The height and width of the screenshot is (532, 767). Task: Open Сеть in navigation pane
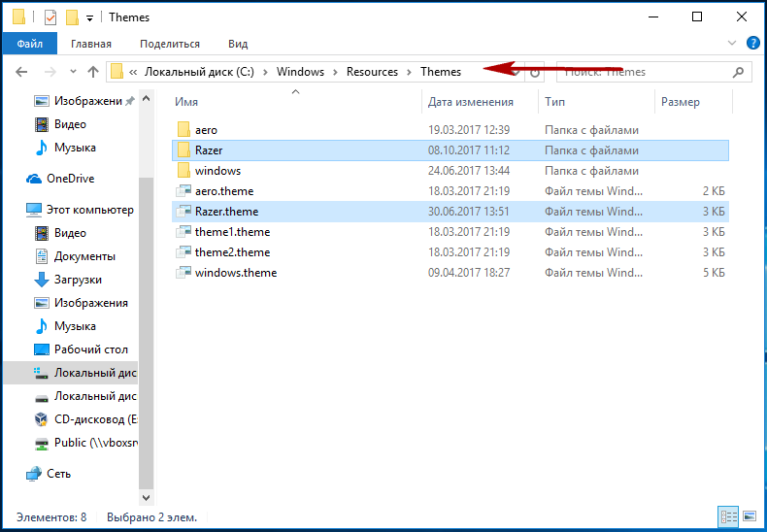(x=58, y=475)
